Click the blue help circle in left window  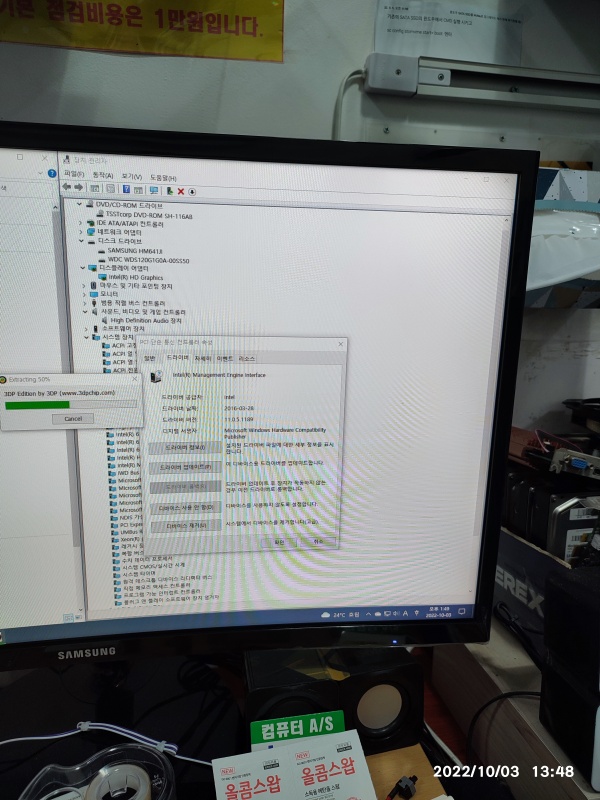(52, 173)
